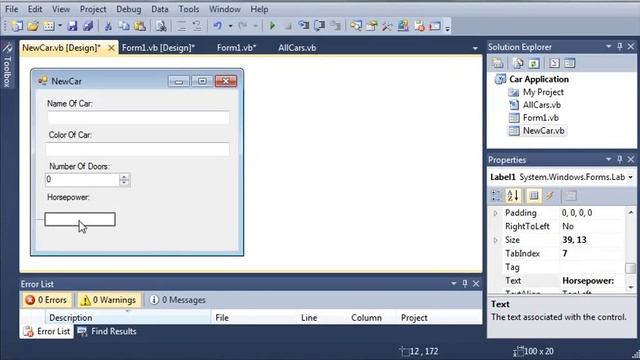Refresh the Solution Explorer
The height and width of the screenshot is (360, 640).
pyautogui.click(x=533, y=63)
